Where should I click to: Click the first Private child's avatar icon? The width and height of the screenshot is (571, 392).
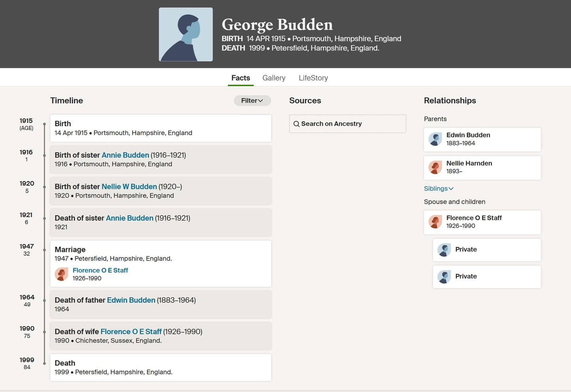coord(444,250)
